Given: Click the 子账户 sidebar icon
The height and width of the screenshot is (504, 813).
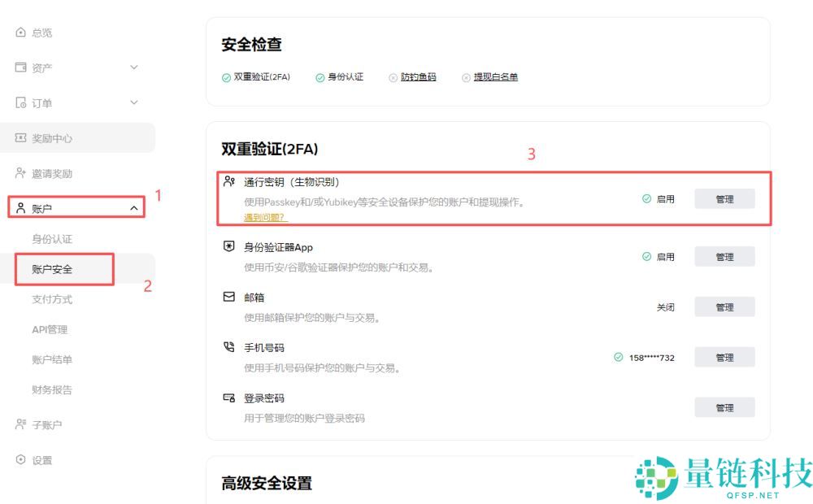Looking at the screenshot, I should (x=19, y=424).
